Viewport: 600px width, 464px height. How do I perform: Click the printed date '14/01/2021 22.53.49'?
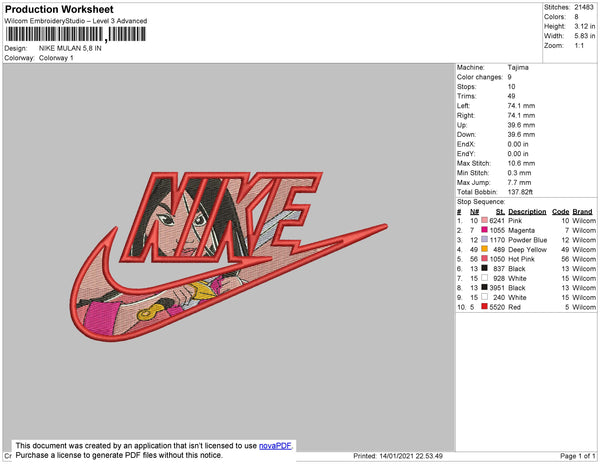[411, 456]
